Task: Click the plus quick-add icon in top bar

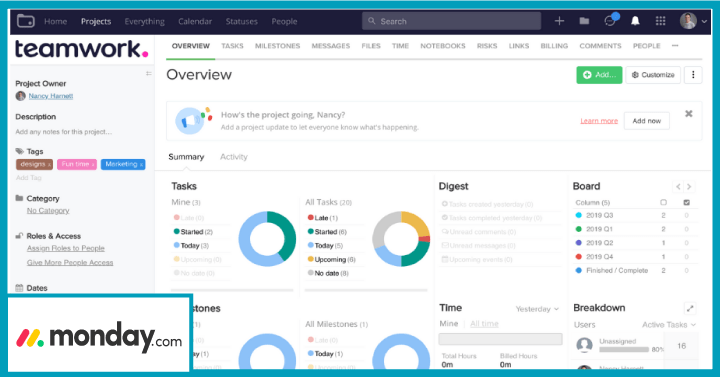Action: (559, 21)
